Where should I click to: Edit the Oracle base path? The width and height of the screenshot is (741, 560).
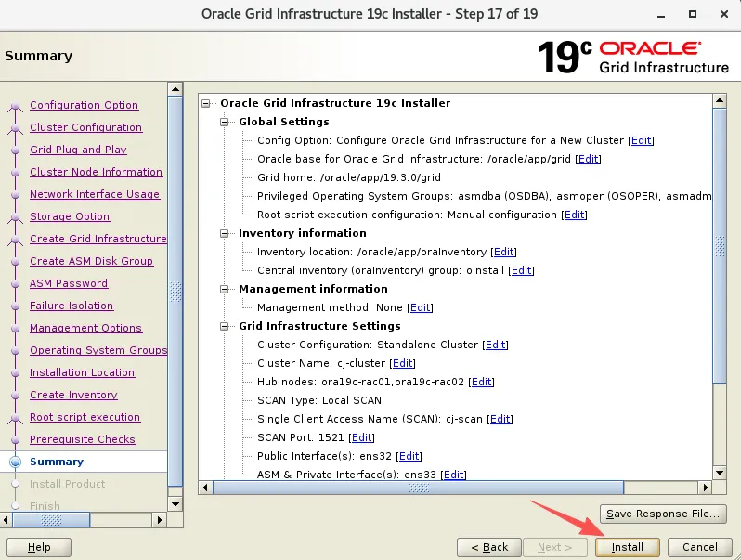[x=589, y=159]
